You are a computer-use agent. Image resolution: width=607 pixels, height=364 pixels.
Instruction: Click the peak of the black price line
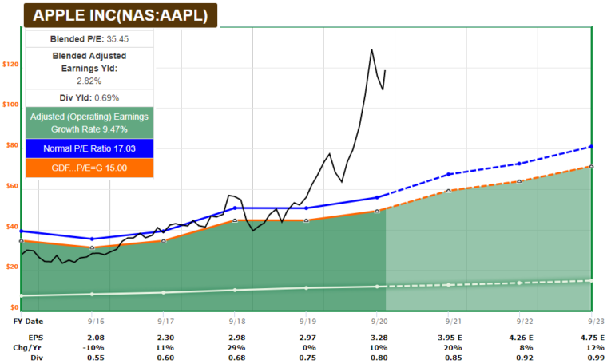[x=371, y=49]
